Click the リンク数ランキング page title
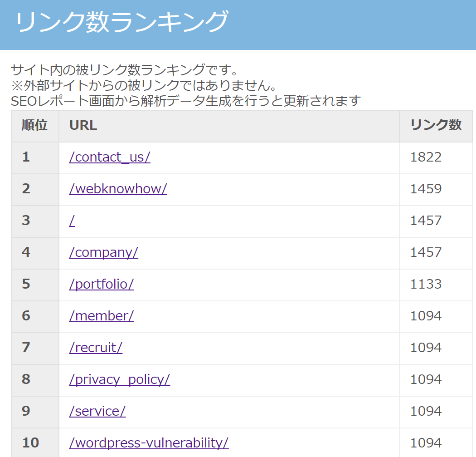The height and width of the screenshot is (457, 476). click(x=121, y=22)
